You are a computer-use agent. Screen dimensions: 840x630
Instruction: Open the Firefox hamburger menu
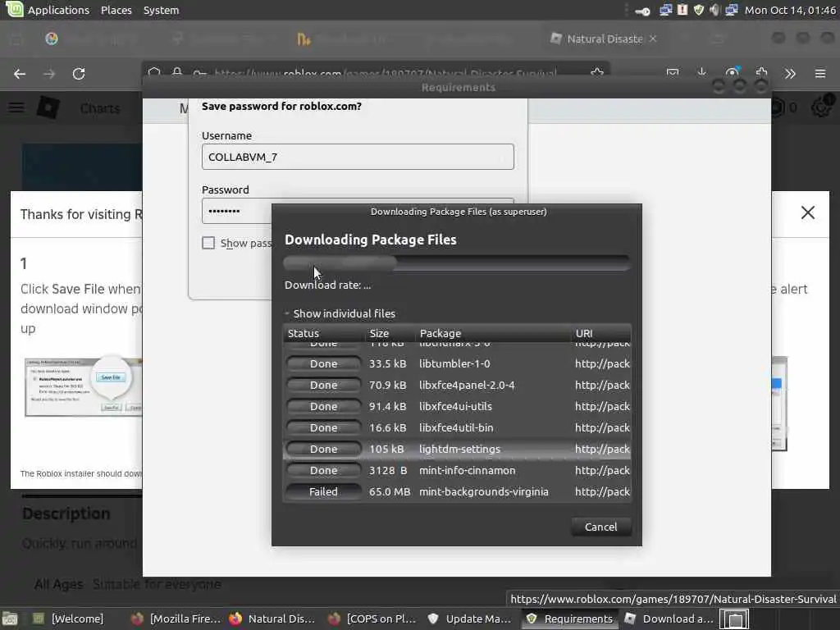820,73
